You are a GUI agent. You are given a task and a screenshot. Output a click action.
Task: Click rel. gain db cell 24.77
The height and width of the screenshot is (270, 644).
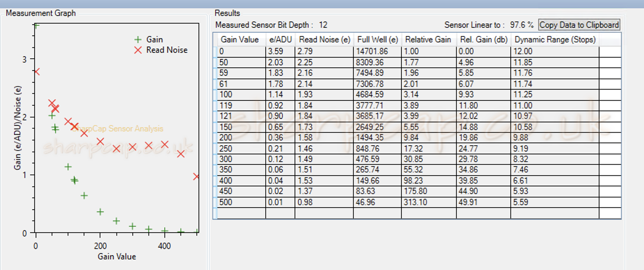click(x=484, y=149)
